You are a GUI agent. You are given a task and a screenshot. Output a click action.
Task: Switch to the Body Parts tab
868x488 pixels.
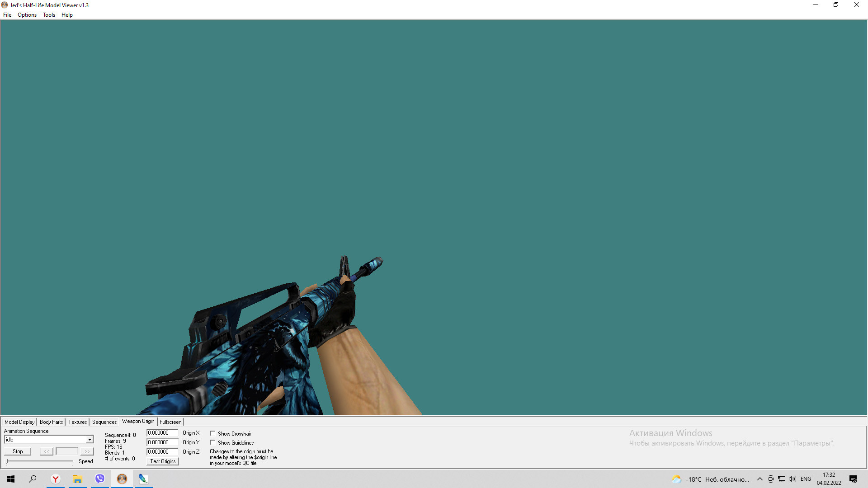pyautogui.click(x=51, y=422)
